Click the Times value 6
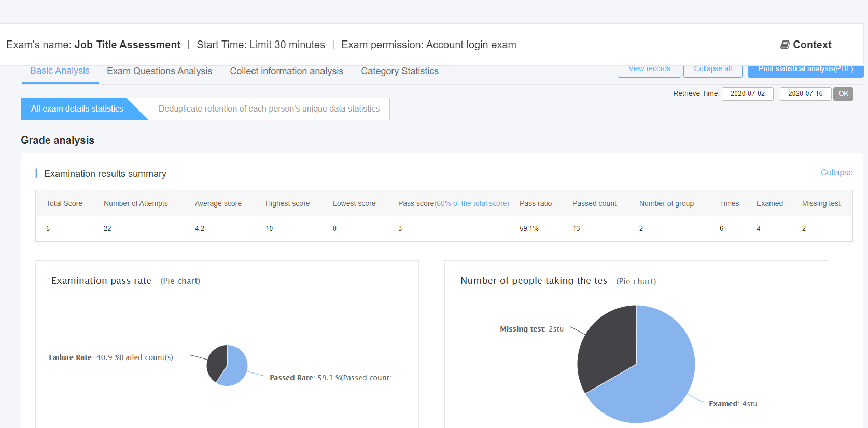This screenshot has width=868, height=428. coord(721,229)
